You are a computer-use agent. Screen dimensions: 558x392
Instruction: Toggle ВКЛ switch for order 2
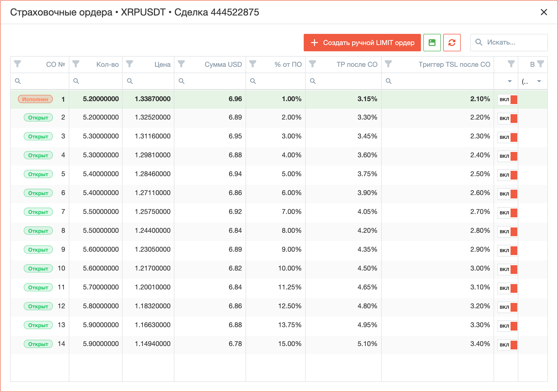tap(507, 119)
